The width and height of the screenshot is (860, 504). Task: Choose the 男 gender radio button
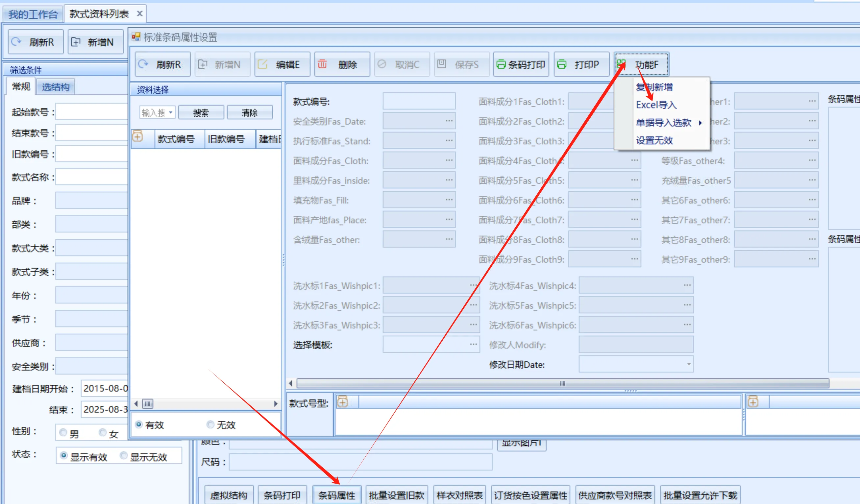coord(63,433)
